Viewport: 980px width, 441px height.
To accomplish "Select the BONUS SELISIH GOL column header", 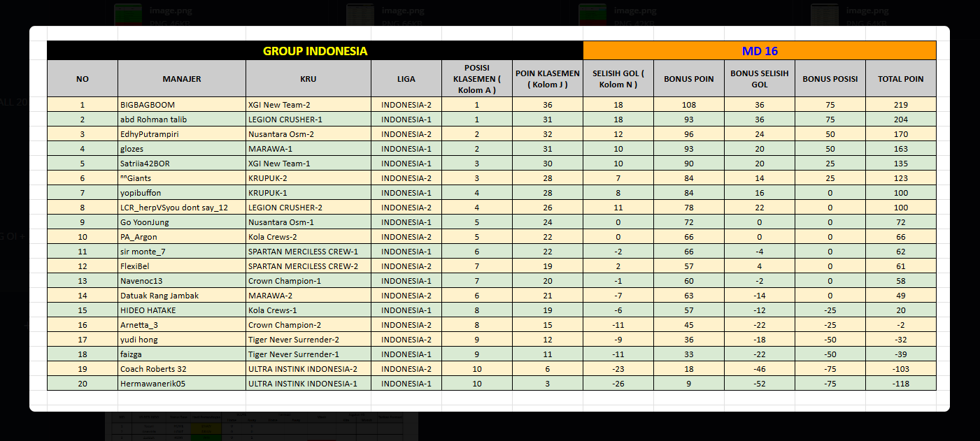I will coord(760,79).
